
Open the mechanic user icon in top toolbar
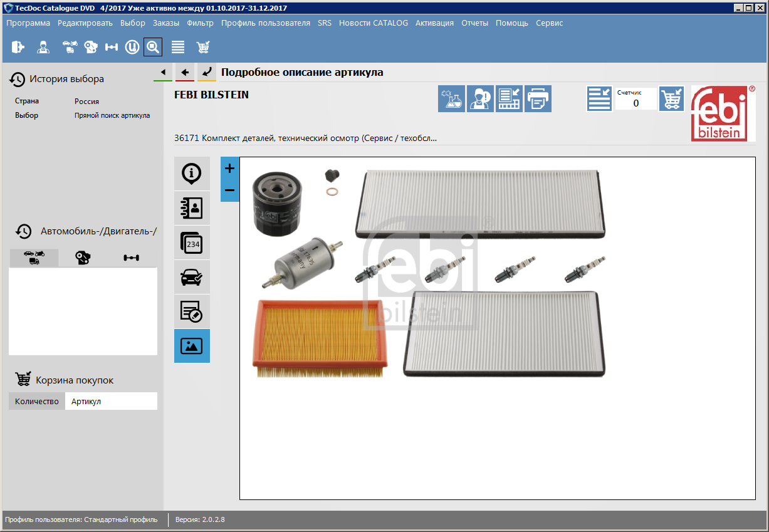[x=43, y=47]
